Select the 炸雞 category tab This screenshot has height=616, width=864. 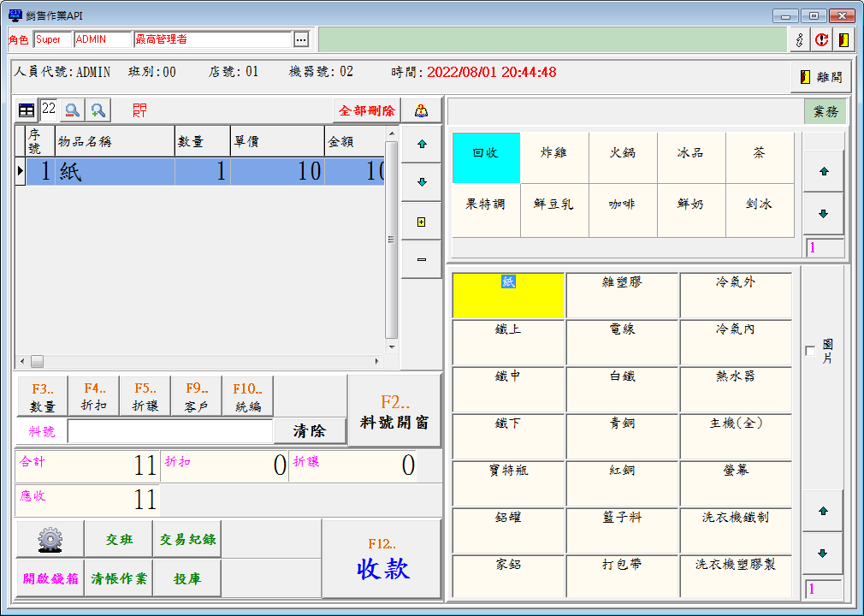pyautogui.click(x=554, y=154)
